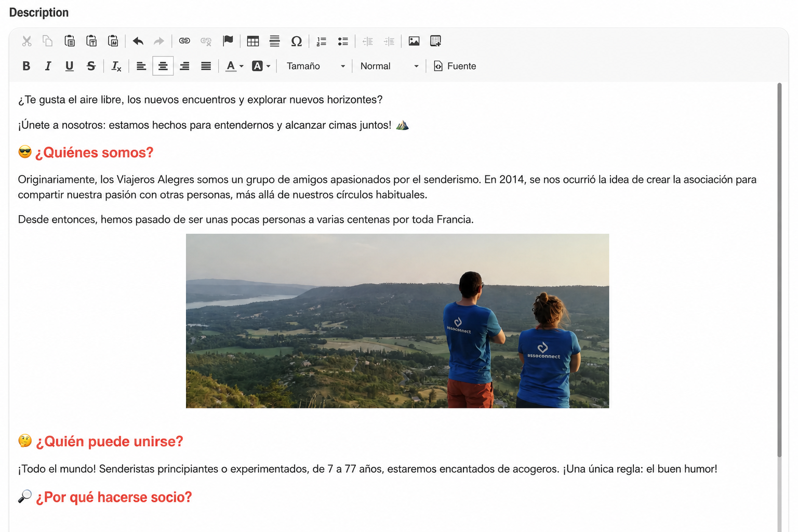Toggle bold formatting
Image resolution: width=798 pixels, height=532 pixels.
[x=26, y=66]
